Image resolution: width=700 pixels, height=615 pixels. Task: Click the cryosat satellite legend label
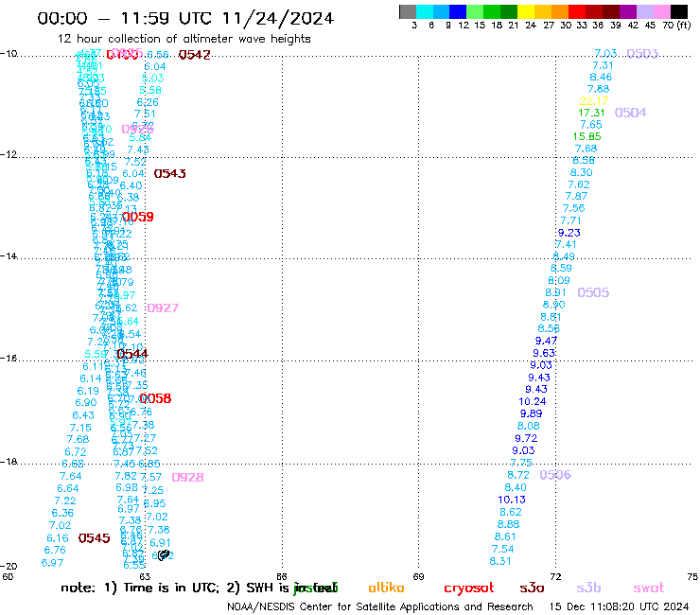pos(469,589)
